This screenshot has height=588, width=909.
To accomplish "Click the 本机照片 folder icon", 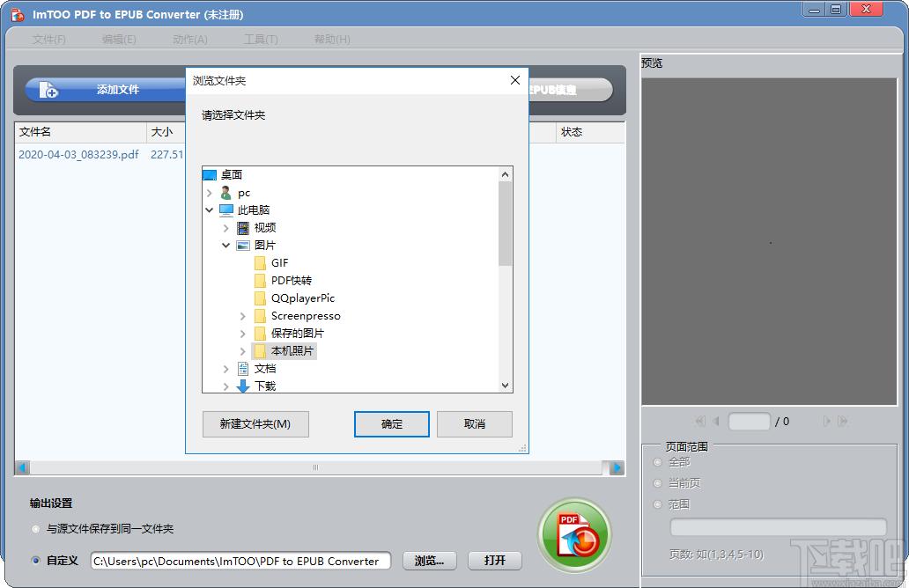I will (x=261, y=351).
